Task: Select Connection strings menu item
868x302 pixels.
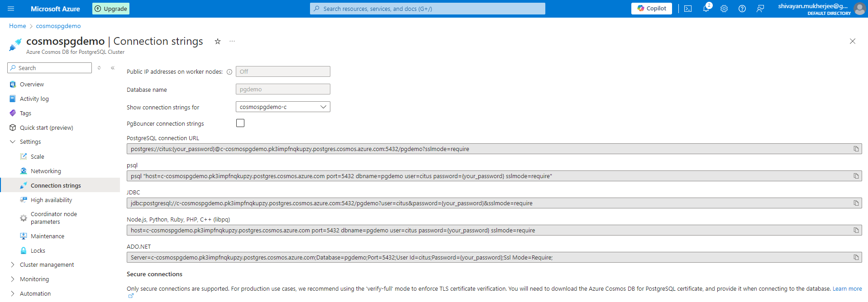Action: (x=60, y=185)
